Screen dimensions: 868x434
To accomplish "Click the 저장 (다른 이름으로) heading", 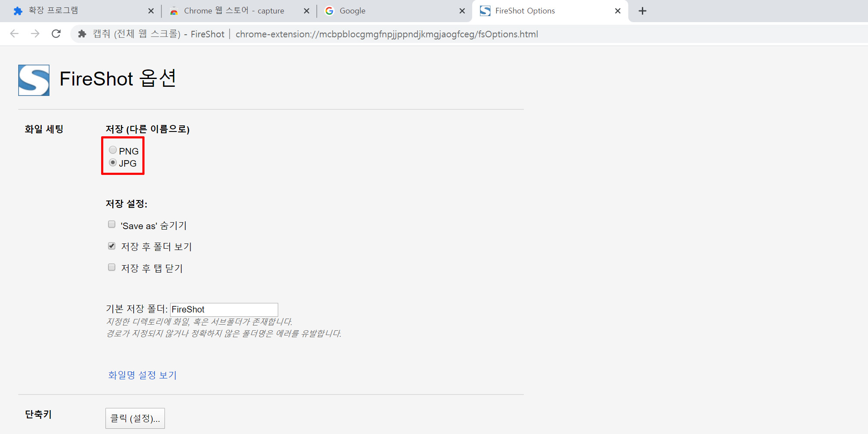I will (x=148, y=129).
